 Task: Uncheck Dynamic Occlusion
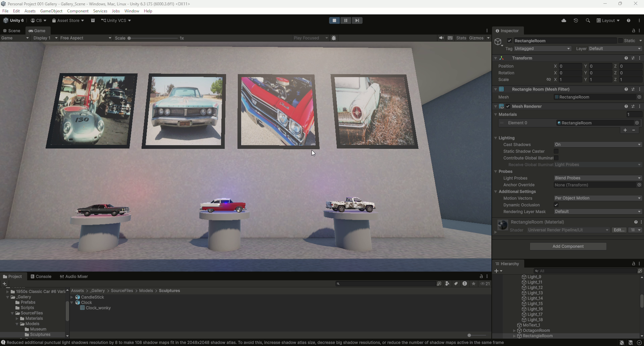coord(556,205)
